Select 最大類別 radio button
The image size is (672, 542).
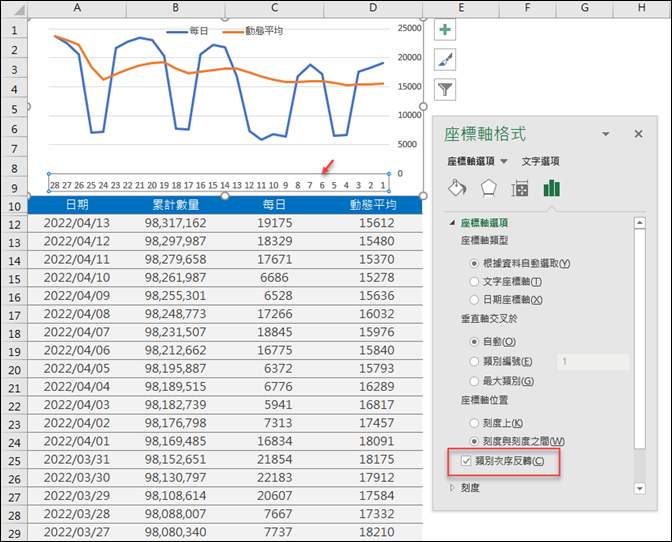coord(474,381)
